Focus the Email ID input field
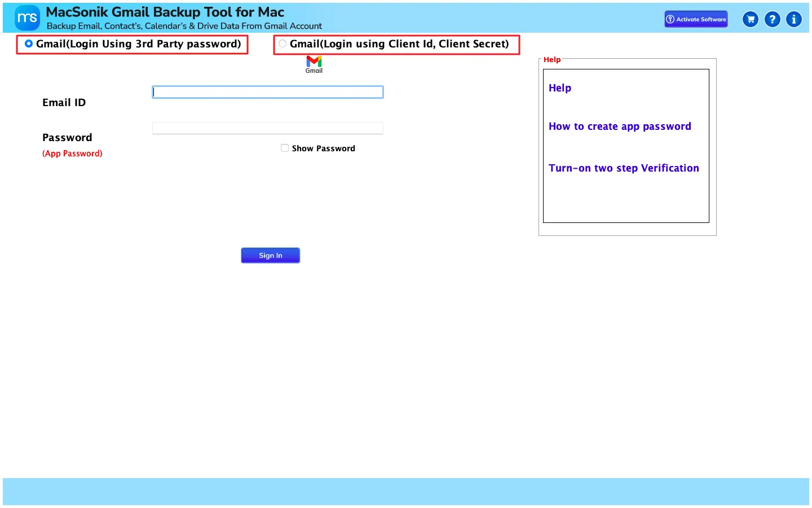 point(268,92)
